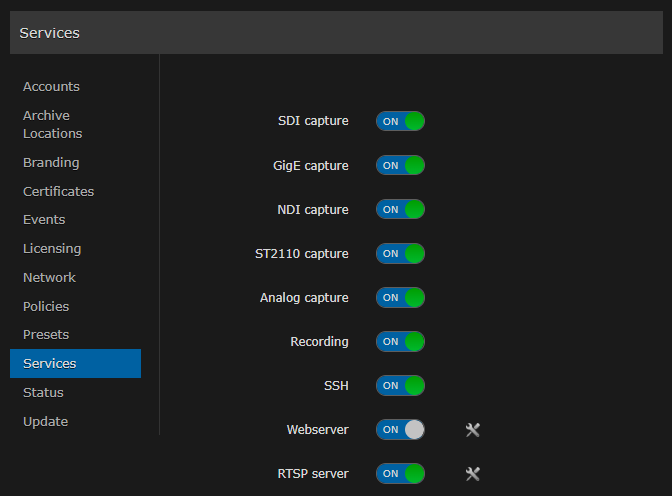Disable the GigE capture switch
The image size is (672, 496).
(x=400, y=165)
